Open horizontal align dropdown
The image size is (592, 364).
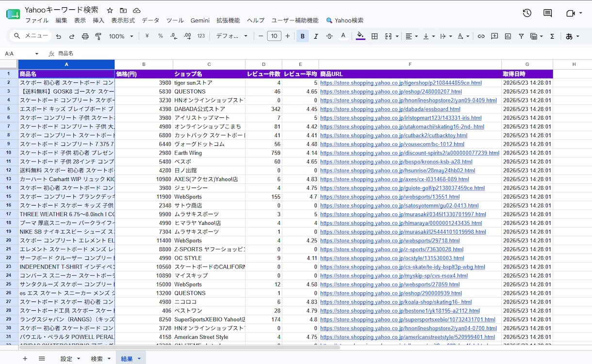411,36
